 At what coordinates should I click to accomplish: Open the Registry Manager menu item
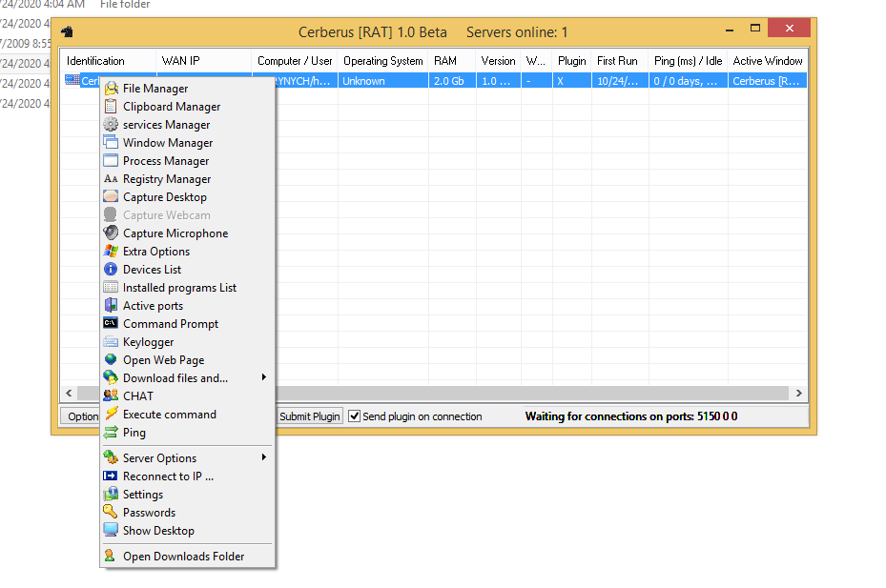pyautogui.click(x=167, y=179)
